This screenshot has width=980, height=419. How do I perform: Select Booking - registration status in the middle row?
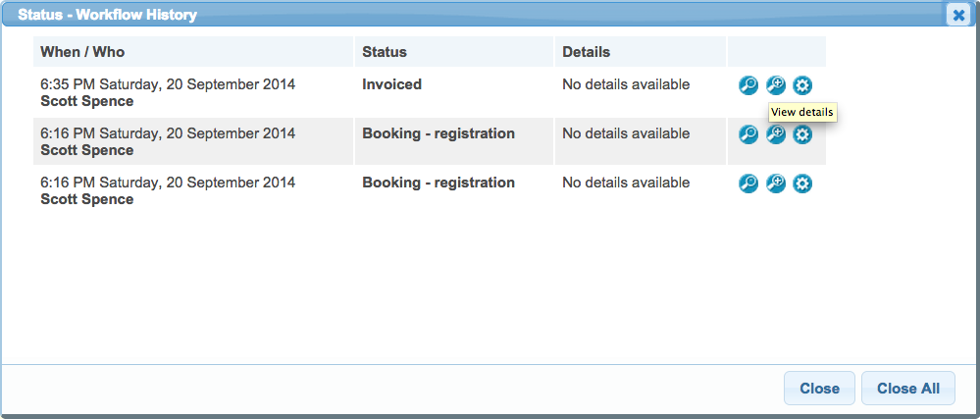tap(438, 133)
